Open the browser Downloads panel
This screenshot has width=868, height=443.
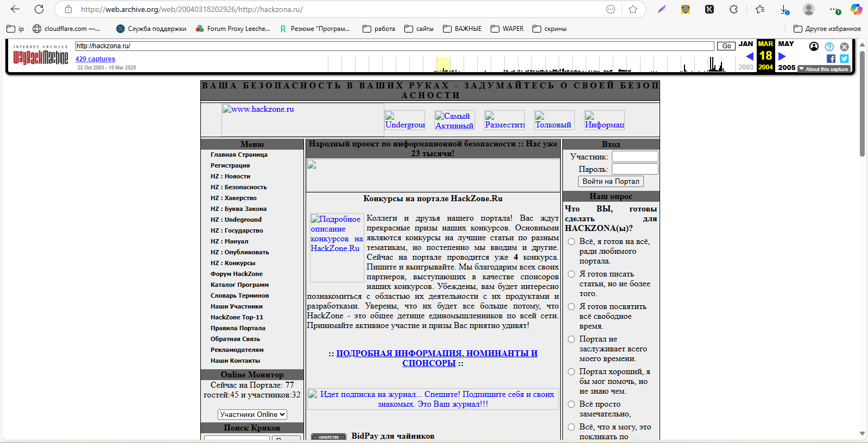pos(784,9)
